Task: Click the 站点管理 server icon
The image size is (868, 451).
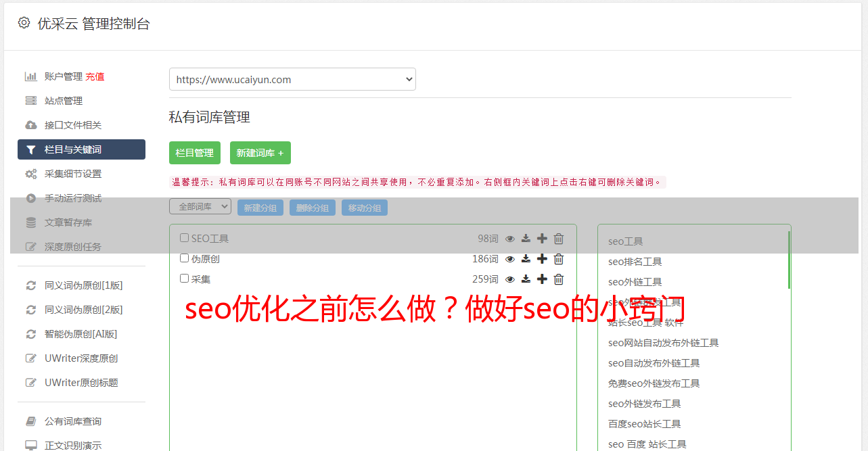Action: coord(31,101)
